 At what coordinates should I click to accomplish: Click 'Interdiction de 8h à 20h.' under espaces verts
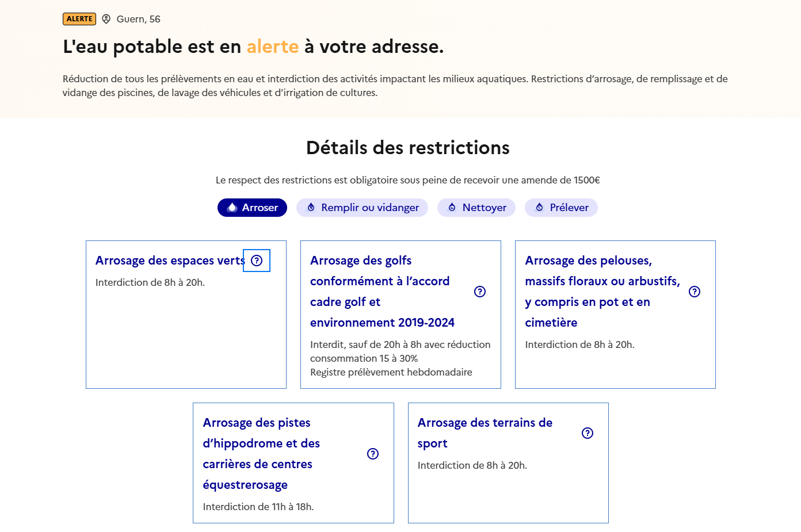(150, 282)
